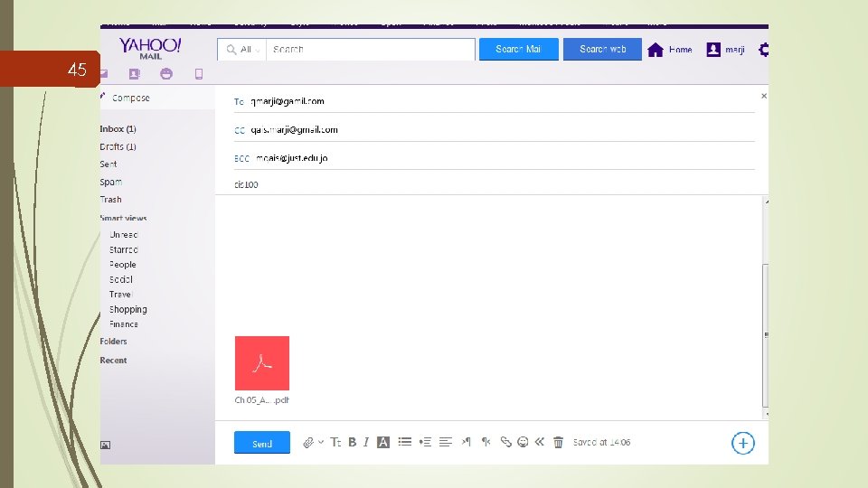Screen dimensions: 868x488
Task: Select the People smart view
Action: [122, 265]
